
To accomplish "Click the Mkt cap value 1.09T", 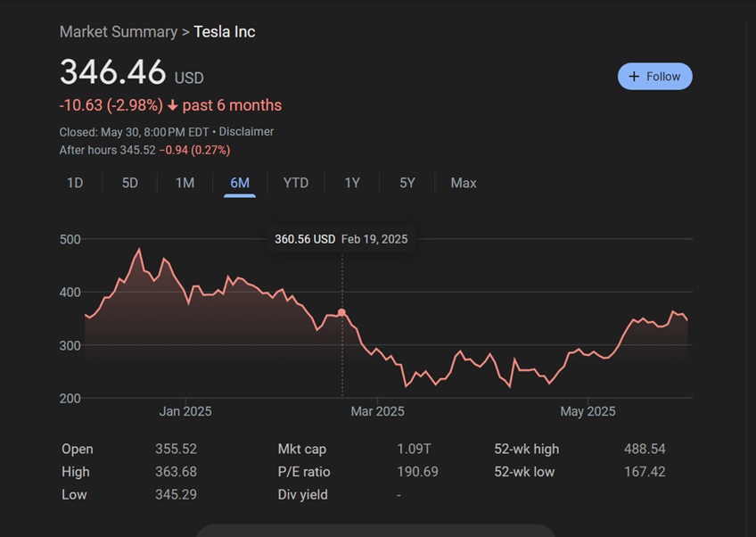I will tap(414, 449).
